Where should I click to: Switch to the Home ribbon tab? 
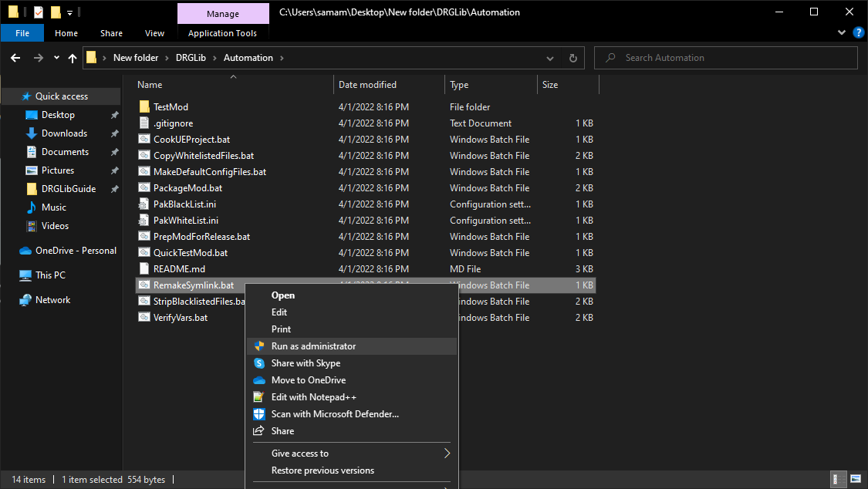(x=66, y=33)
